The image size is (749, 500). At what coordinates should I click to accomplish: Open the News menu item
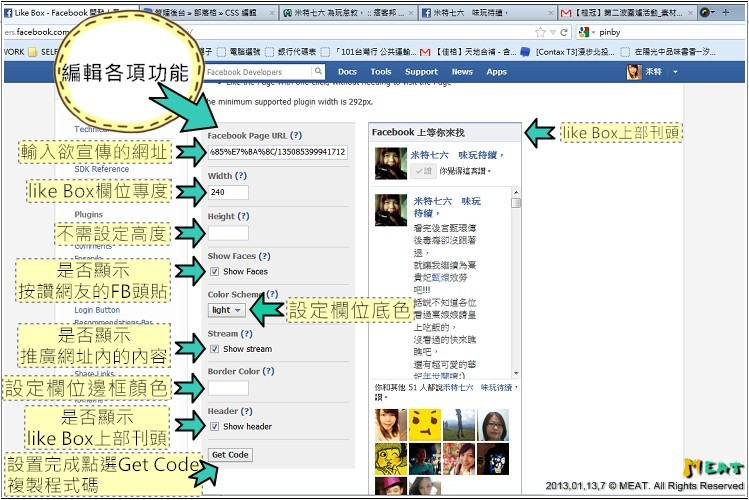tap(462, 72)
